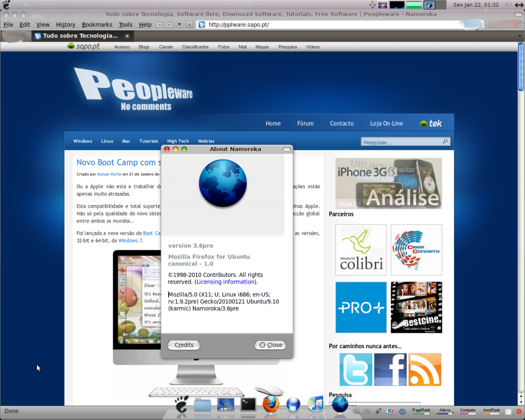Screen dimensions: 525x420
Task: Launch the terminal from the dock
Action: tap(248, 404)
